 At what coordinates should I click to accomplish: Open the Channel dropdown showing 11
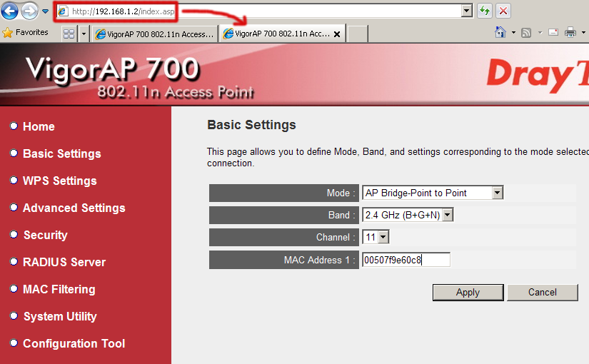click(376, 238)
